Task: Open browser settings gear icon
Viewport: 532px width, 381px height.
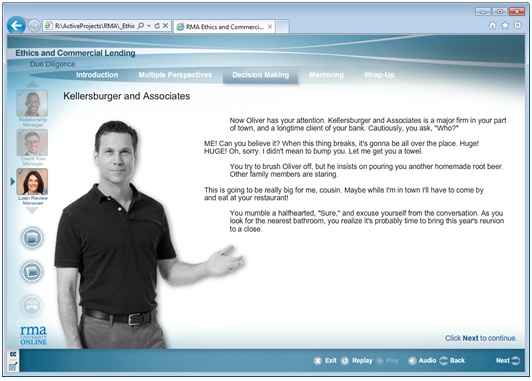Action: click(517, 25)
